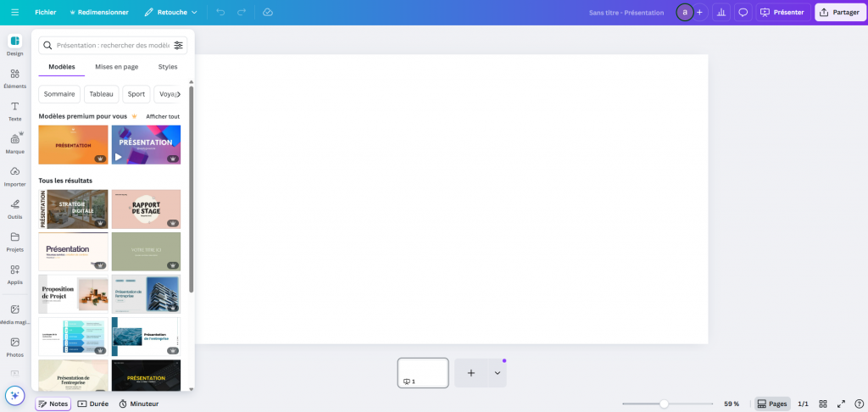This screenshot has width=868, height=412.
Task: Toggle the Pages grid view
Action: (772, 404)
